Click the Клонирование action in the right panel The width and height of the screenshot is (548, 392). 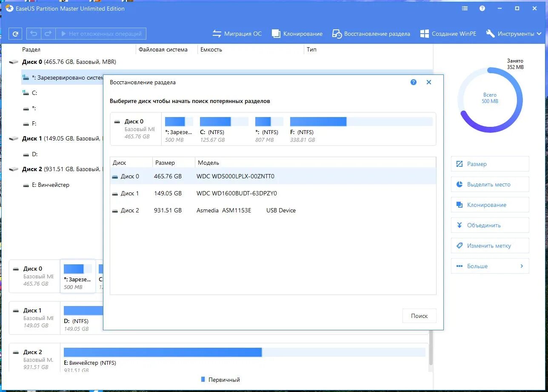pyautogui.click(x=490, y=205)
